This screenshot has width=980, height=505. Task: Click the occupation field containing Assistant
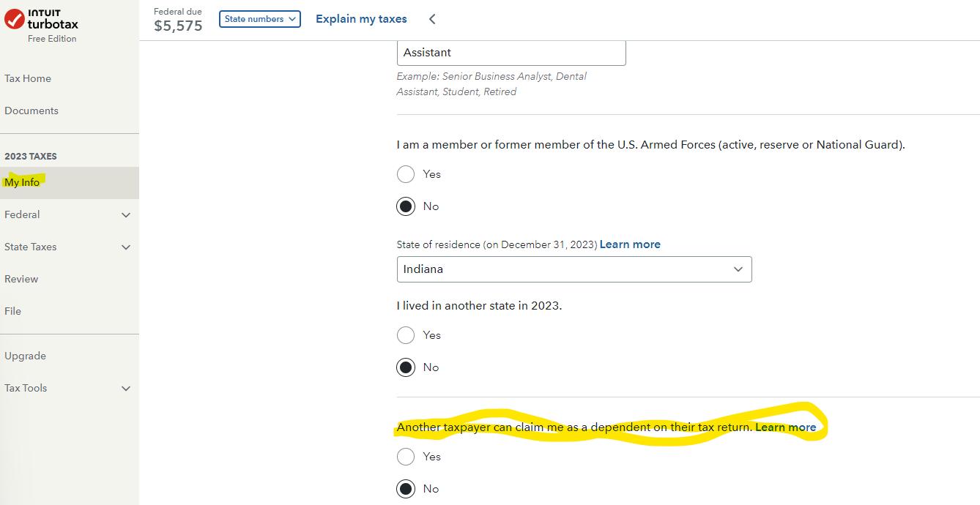pos(511,53)
